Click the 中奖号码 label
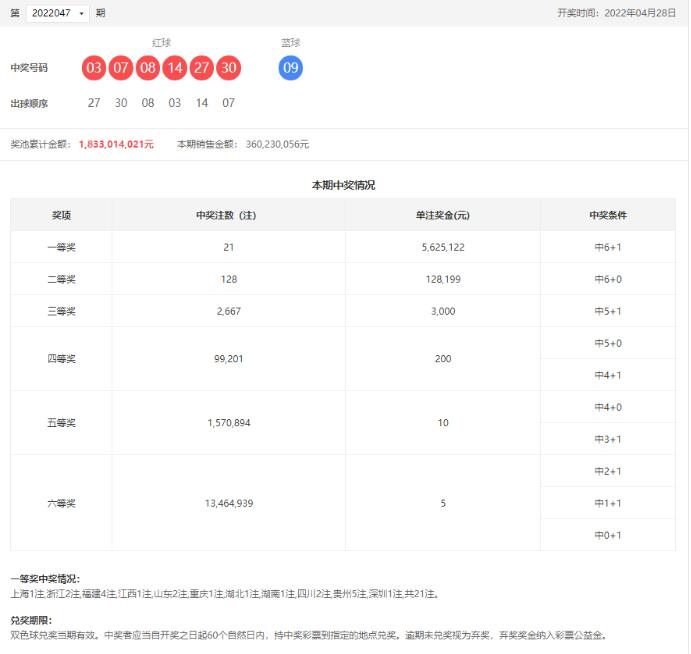This screenshot has width=691, height=654. (29, 68)
